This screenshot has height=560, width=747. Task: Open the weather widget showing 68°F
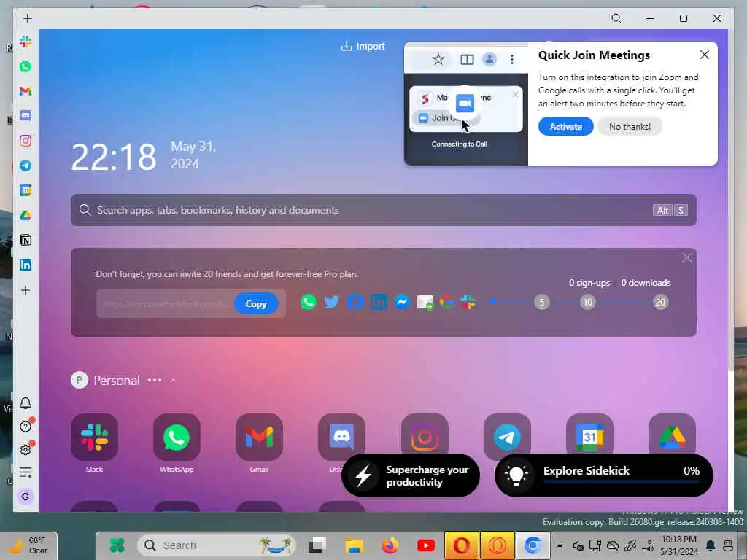coord(28,545)
